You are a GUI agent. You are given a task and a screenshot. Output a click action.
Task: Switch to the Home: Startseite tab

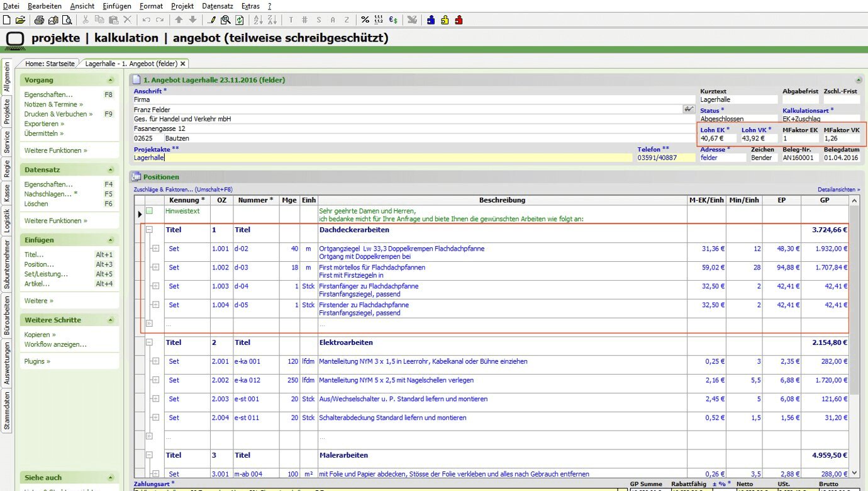(x=50, y=64)
